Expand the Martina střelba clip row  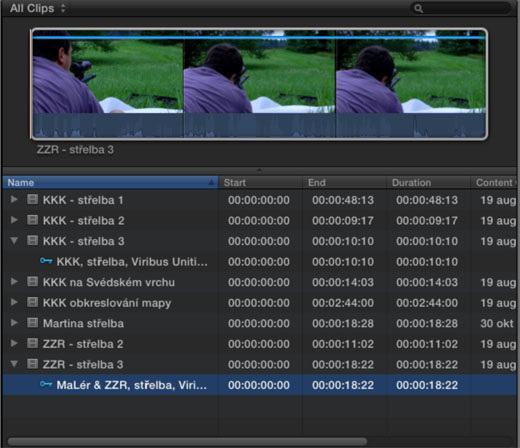click(14, 323)
